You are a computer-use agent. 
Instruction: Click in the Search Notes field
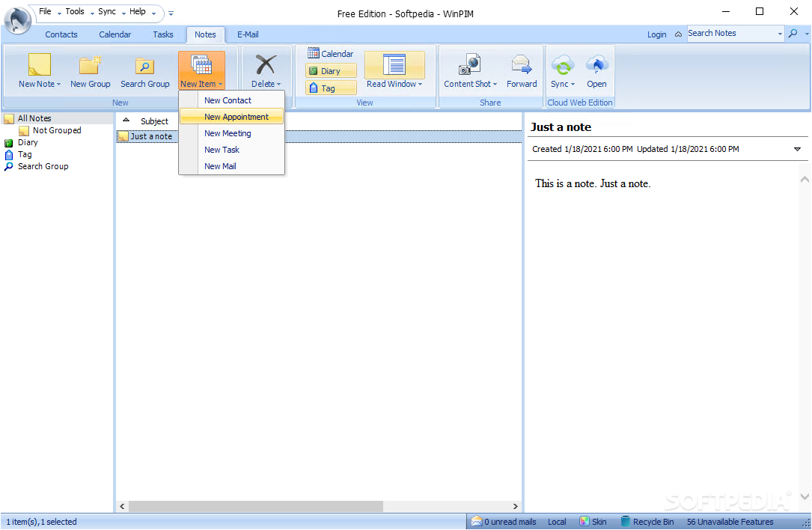tap(730, 33)
